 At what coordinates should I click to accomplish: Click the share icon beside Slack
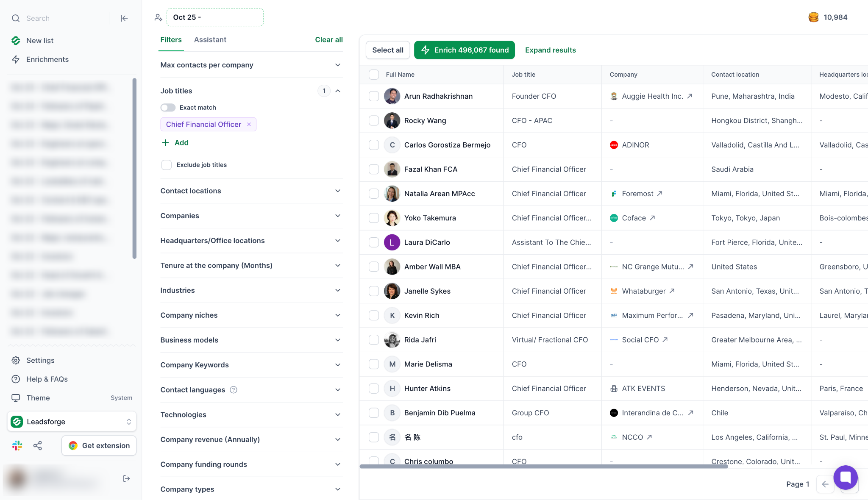tap(38, 445)
